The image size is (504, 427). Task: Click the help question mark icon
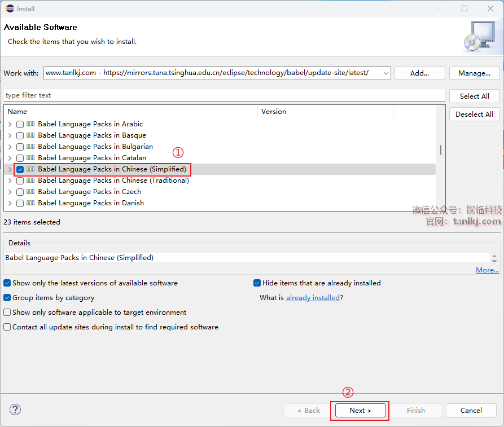(15, 410)
